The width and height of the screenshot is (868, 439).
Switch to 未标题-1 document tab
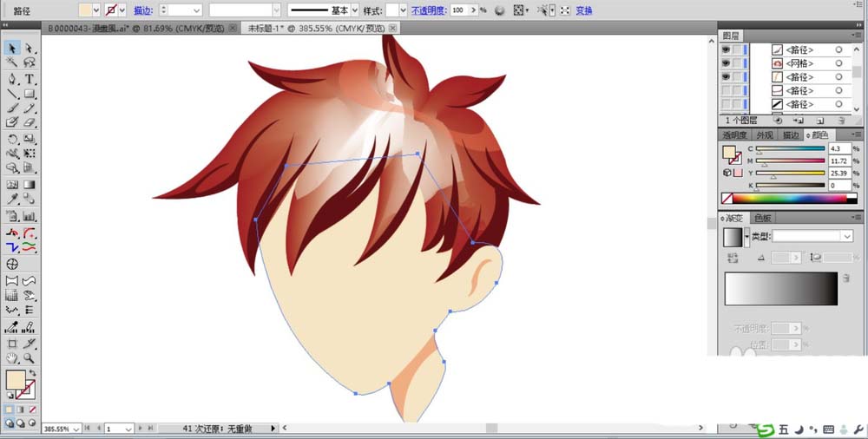pyautogui.click(x=316, y=28)
